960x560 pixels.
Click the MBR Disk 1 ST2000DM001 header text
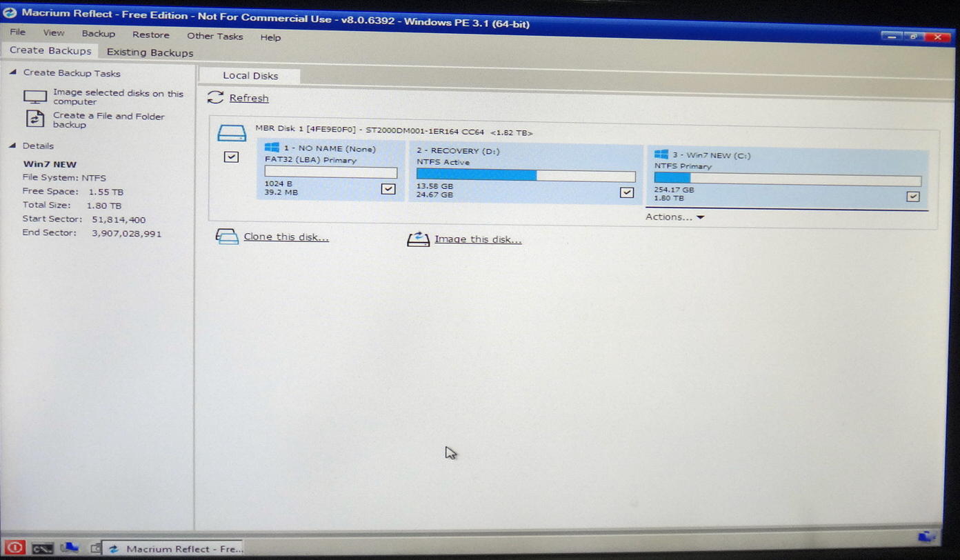(x=394, y=130)
